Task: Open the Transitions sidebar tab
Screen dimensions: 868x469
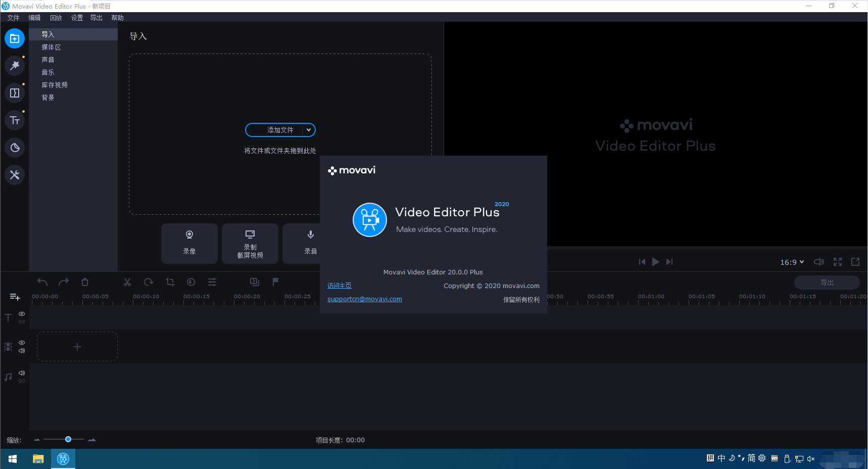Action: (x=15, y=93)
